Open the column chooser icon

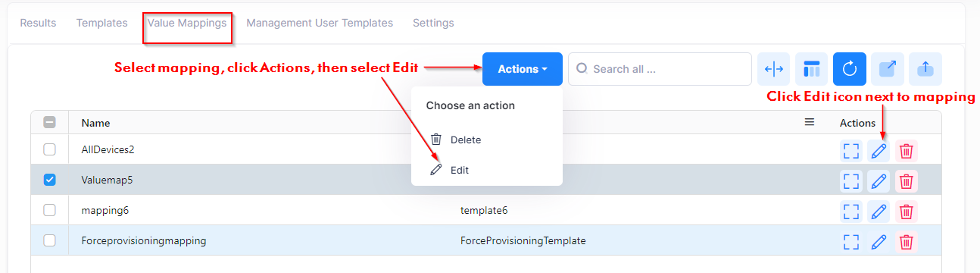coord(811,69)
